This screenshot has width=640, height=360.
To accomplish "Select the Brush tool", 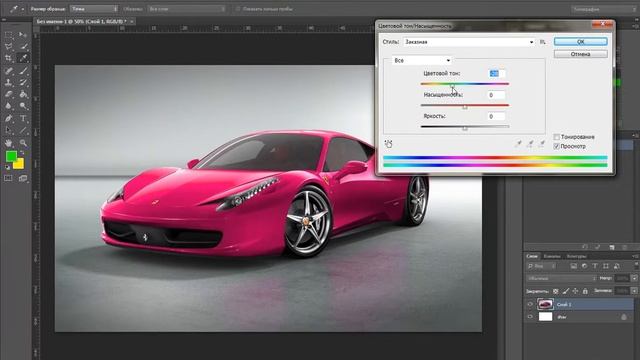I will (23, 71).
